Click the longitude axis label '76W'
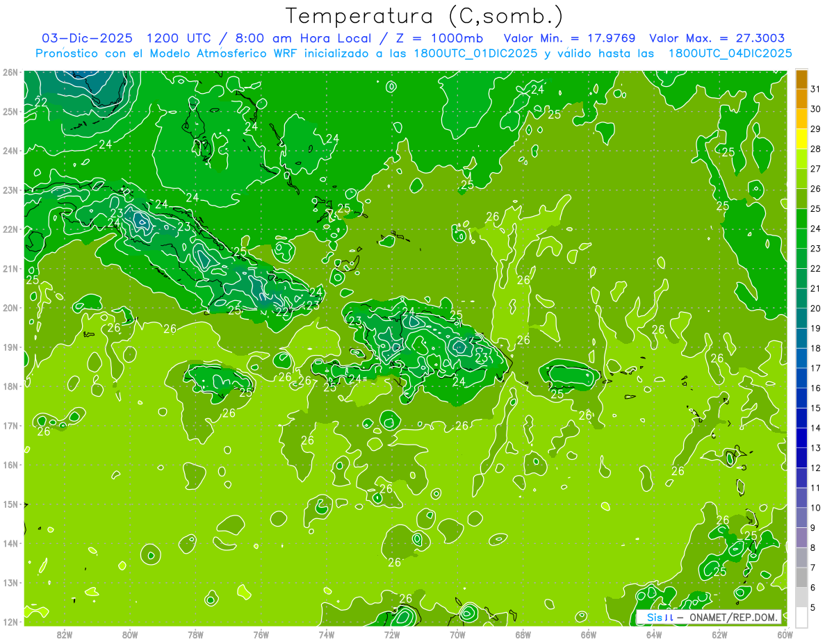The image size is (834, 644). pos(261,634)
